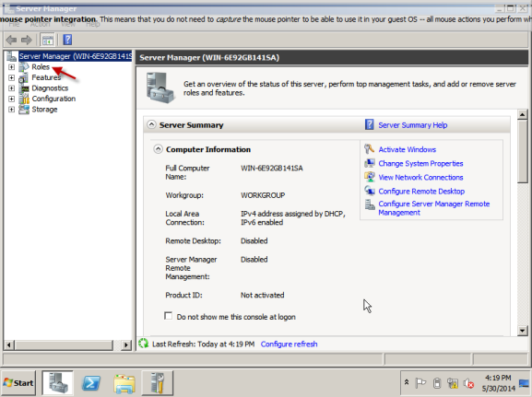
Task: Click the Configuration icon in the tree
Action: [24, 99]
